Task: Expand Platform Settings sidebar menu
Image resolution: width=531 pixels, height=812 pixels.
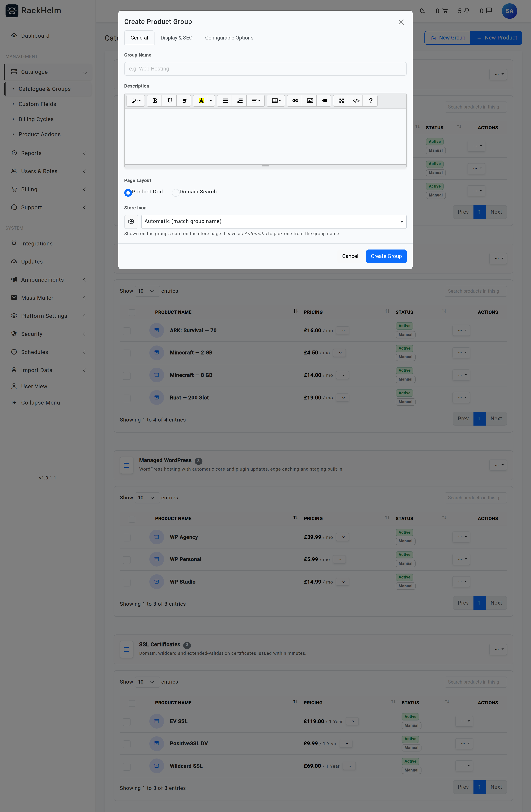Action: [48, 316]
